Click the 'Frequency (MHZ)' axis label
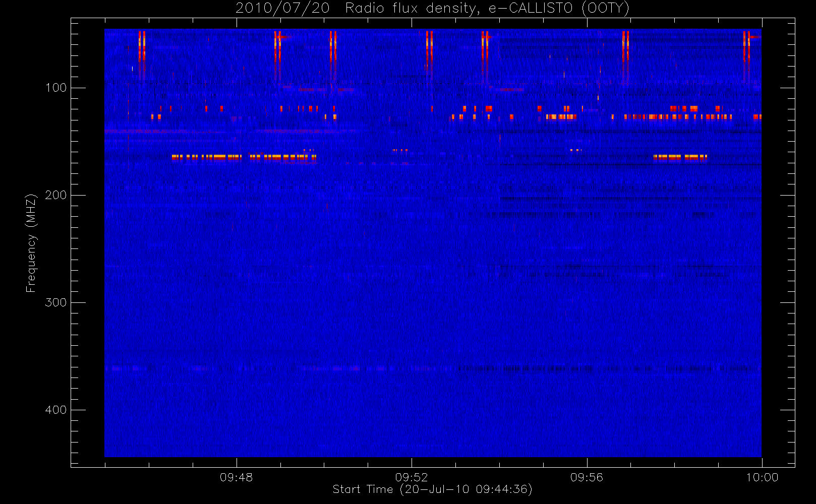This screenshot has height=504, width=816. 31,243
